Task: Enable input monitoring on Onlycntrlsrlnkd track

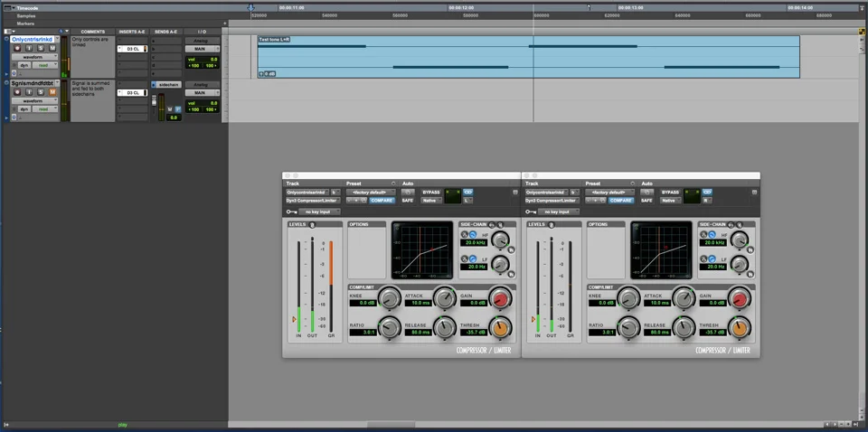Action: coord(29,48)
